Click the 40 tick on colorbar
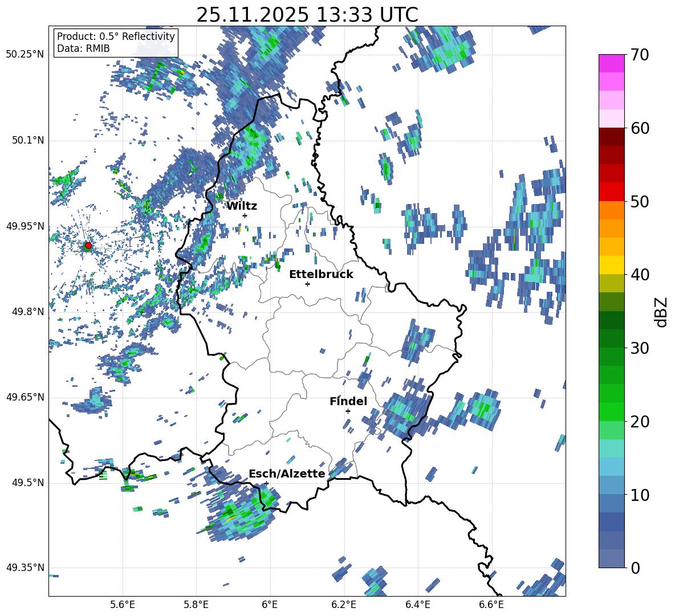Screen dimensions: 675x616 pos(640,275)
